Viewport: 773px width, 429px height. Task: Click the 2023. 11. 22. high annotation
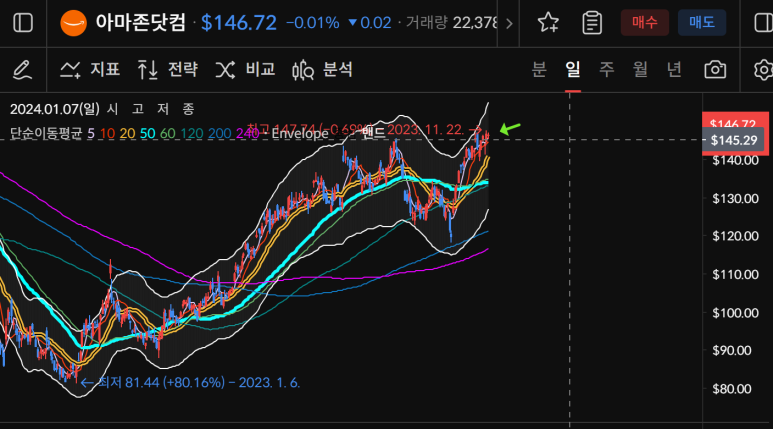click(425, 130)
